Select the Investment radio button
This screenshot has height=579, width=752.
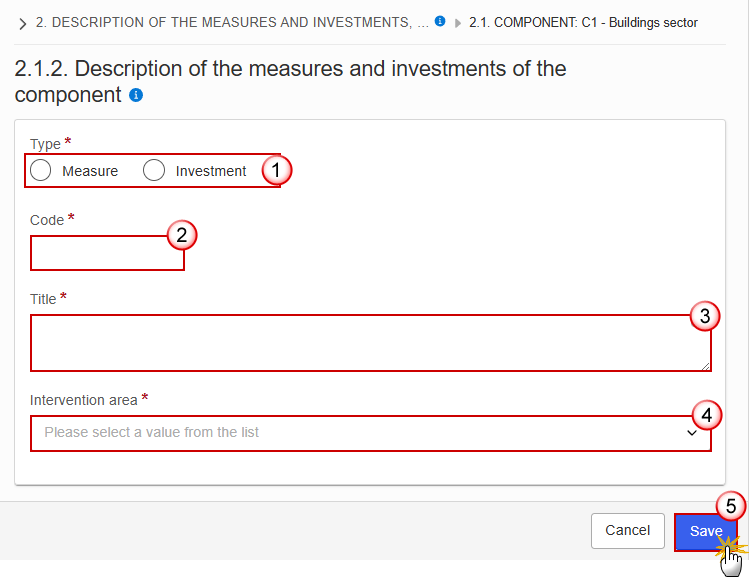coord(154,170)
